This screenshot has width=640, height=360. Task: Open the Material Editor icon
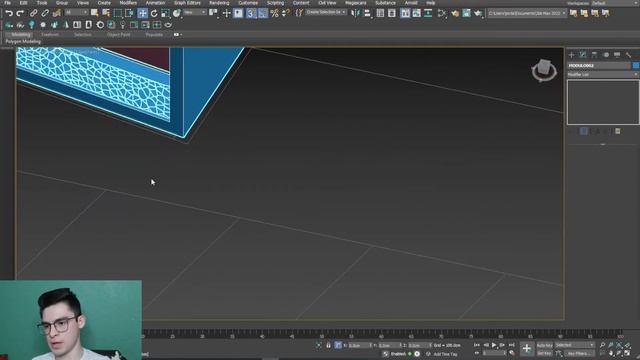(x=442, y=13)
